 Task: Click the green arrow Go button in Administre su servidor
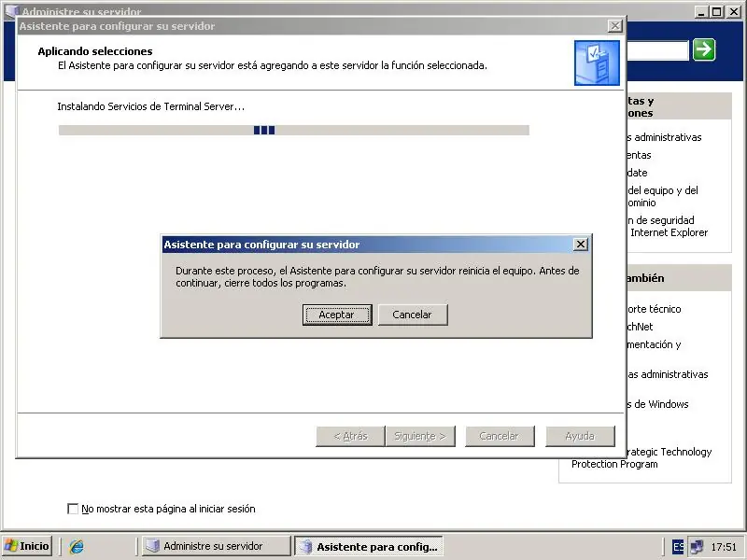704,49
